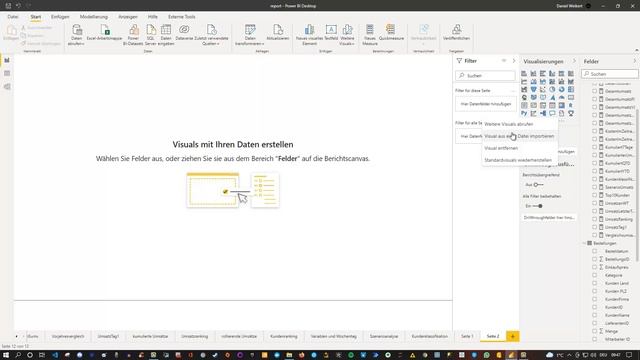Toggle the Alle Filter beibehalten switch

click(x=538, y=206)
